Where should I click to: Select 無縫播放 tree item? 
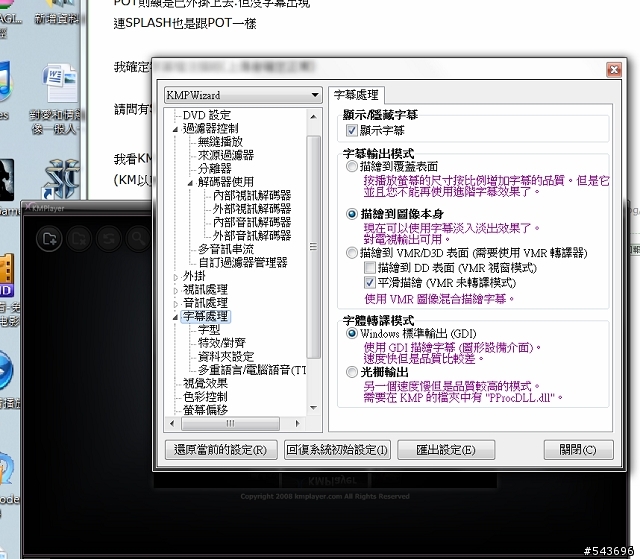tap(220, 142)
